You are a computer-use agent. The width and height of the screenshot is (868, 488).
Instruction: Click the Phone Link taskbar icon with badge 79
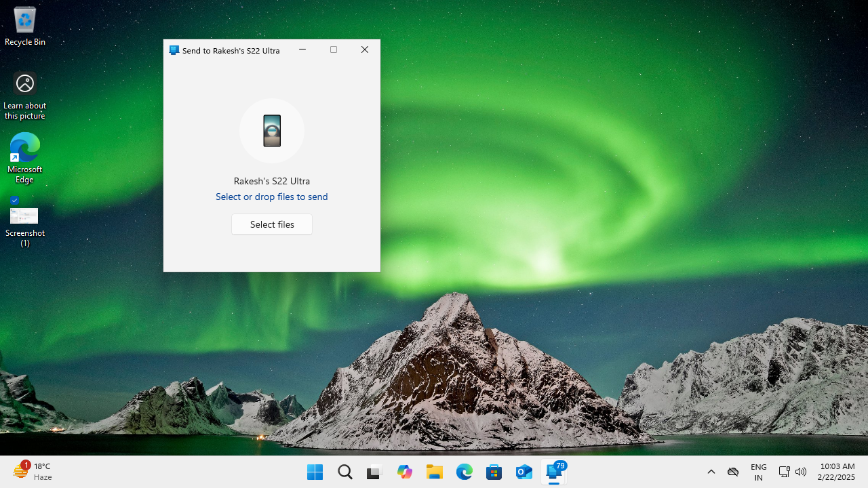point(554,472)
